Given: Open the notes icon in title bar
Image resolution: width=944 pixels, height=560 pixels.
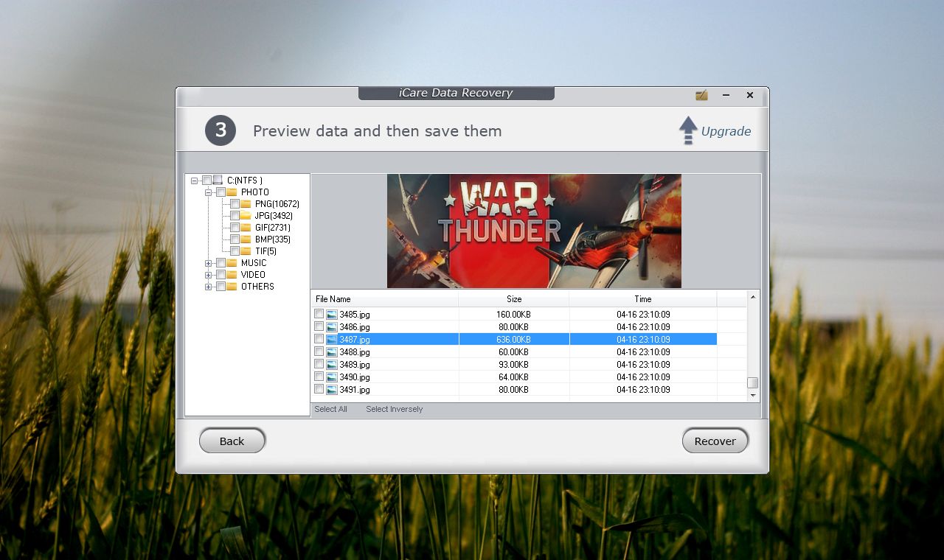Looking at the screenshot, I should (x=701, y=95).
